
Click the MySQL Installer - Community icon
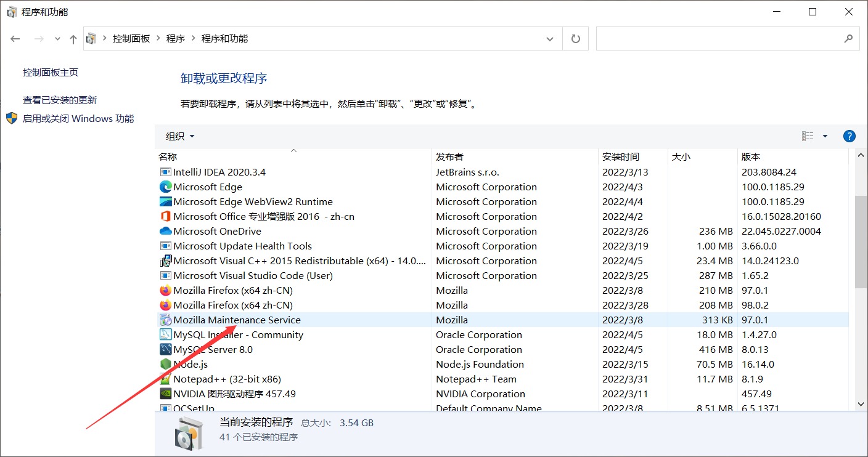click(165, 335)
